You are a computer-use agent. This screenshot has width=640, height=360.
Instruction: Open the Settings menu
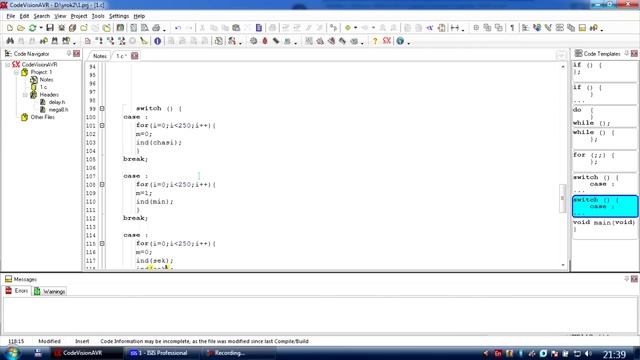[x=119, y=16]
